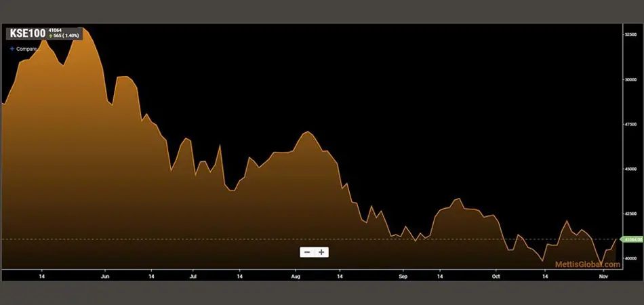This screenshot has height=305, width=644.
Task: Click the Jun label on the time axis
Action: pyautogui.click(x=105, y=277)
